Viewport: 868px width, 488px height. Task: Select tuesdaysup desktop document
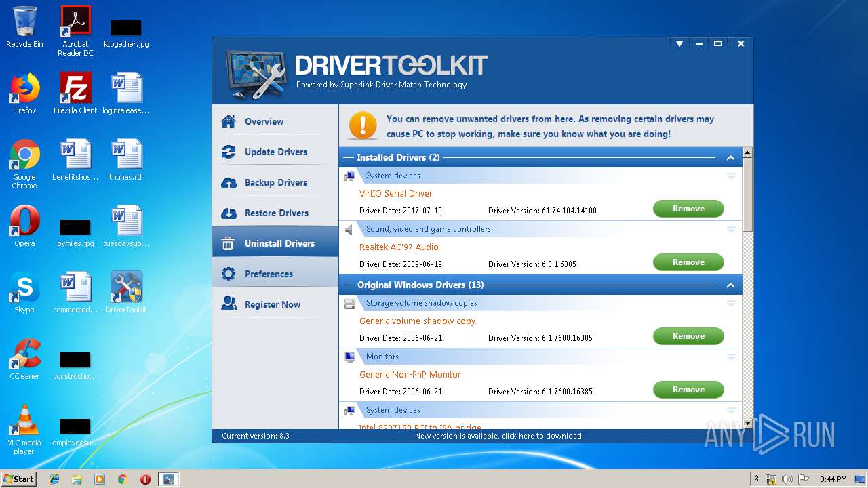pyautogui.click(x=126, y=226)
